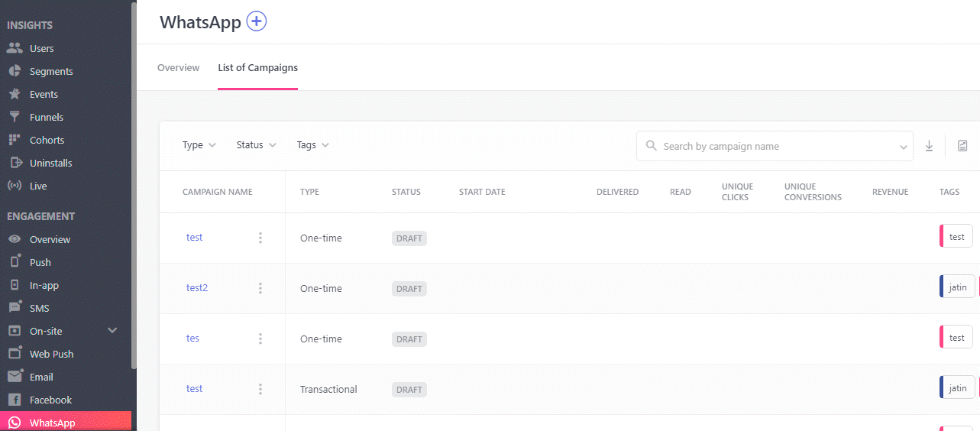Click the Uninstalls exit icon
Viewport: 980px width, 431px height.
(x=15, y=163)
